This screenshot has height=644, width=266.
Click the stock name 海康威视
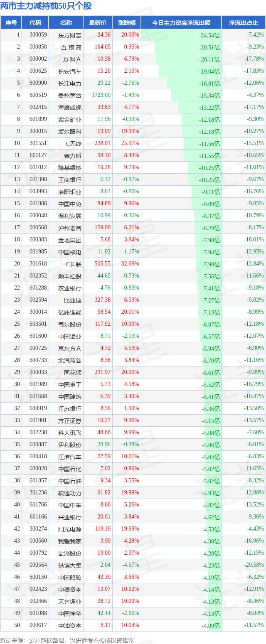tap(70, 107)
